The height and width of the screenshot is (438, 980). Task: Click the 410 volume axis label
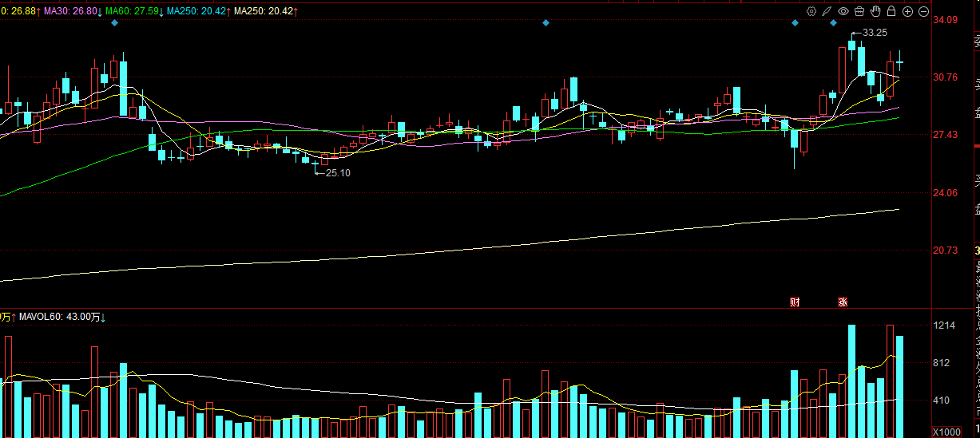pyautogui.click(x=942, y=401)
